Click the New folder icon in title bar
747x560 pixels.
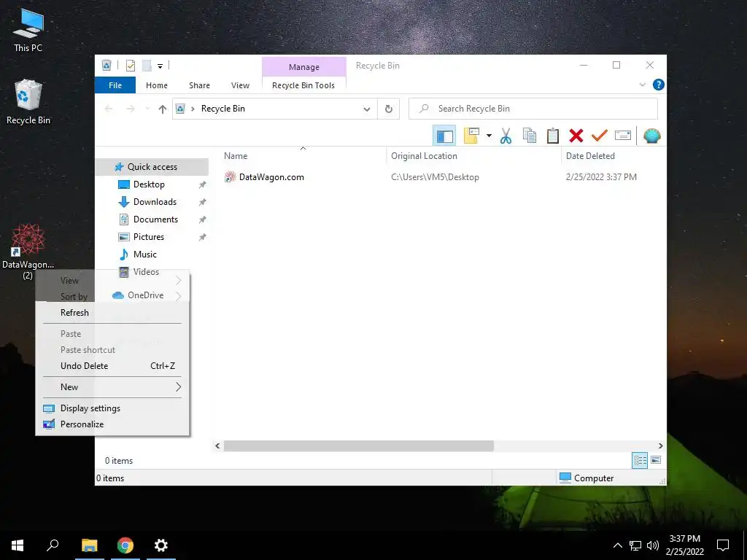pyautogui.click(x=147, y=66)
